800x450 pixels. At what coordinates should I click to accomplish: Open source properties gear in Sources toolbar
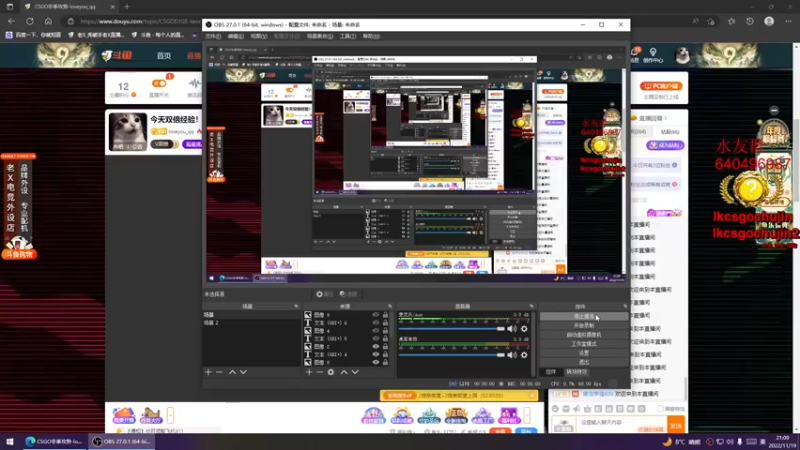click(331, 372)
